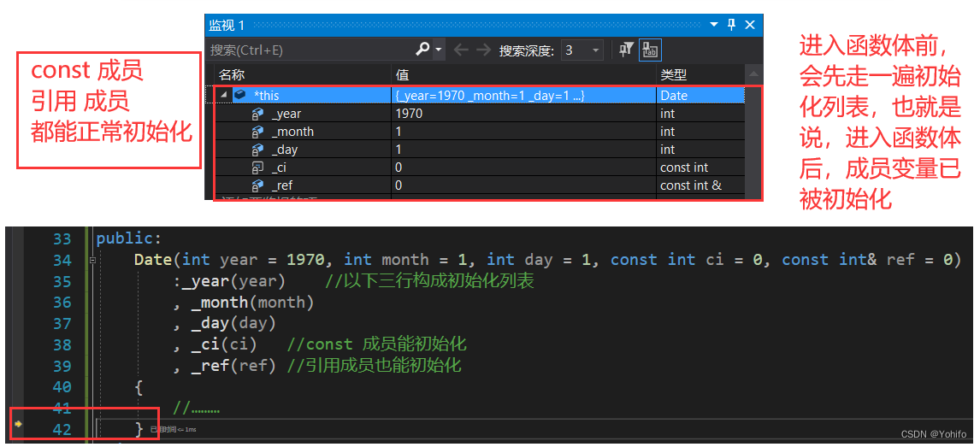Go to next search result arrow

pos(483,50)
